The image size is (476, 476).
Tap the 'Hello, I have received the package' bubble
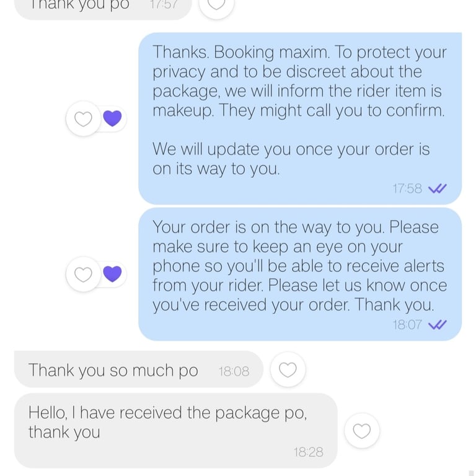(x=176, y=431)
